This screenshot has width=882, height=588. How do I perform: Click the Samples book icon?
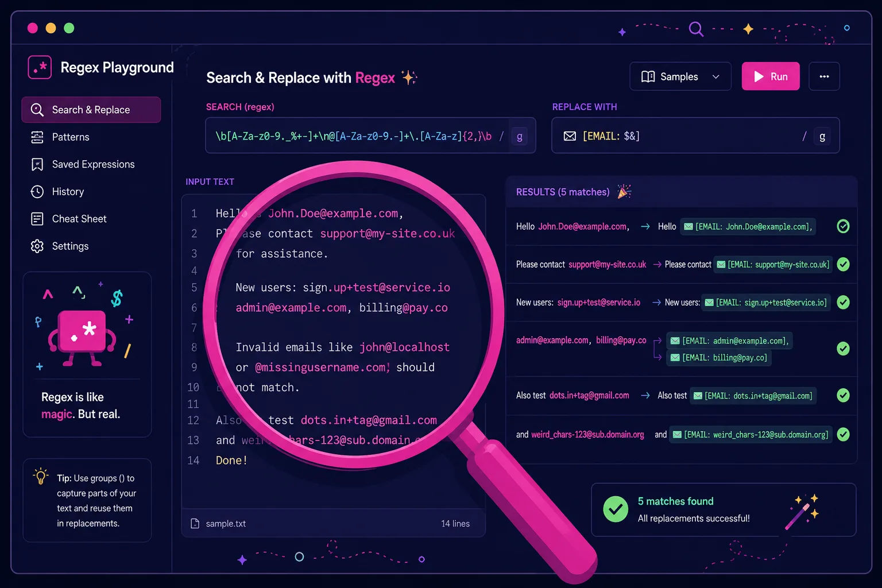648,77
